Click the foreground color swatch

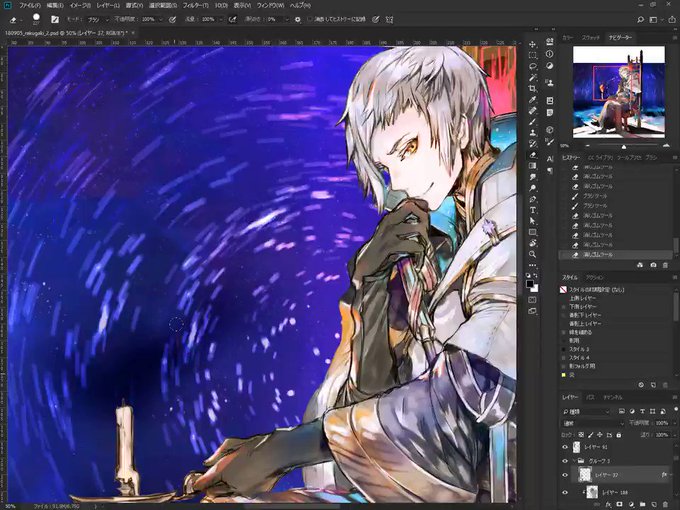pos(530,284)
